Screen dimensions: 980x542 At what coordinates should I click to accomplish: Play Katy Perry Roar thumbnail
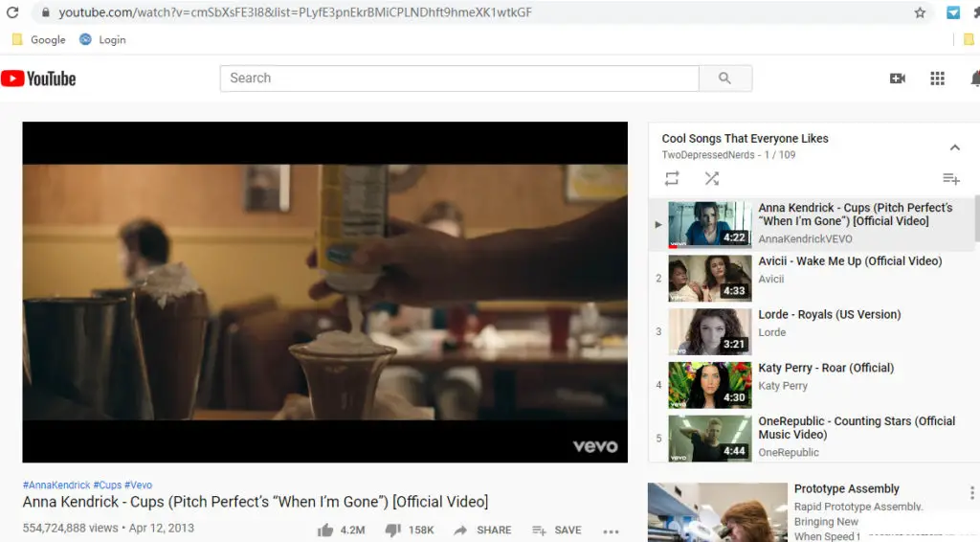tap(710, 385)
